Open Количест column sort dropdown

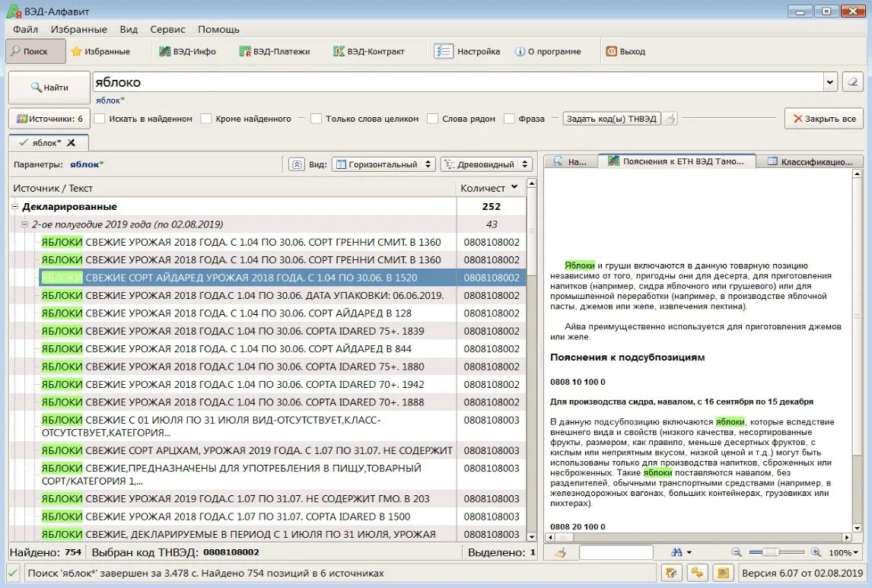click(x=514, y=187)
